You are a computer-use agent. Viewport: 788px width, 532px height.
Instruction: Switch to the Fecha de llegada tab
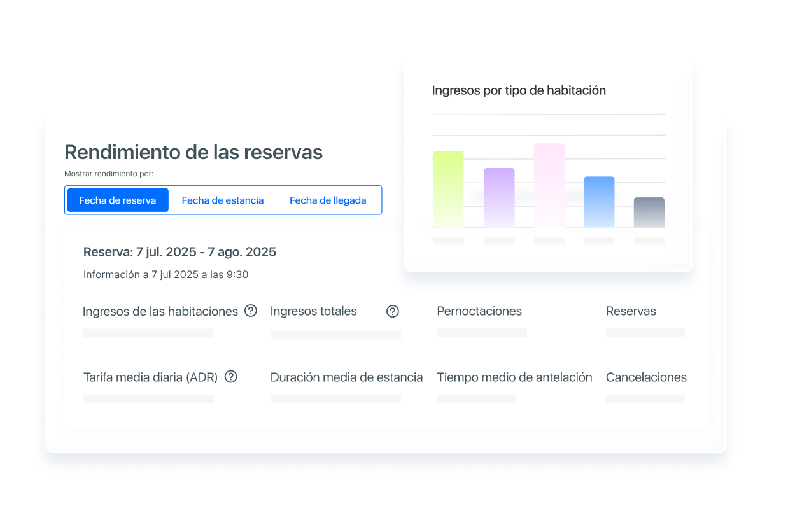tap(328, 200)
